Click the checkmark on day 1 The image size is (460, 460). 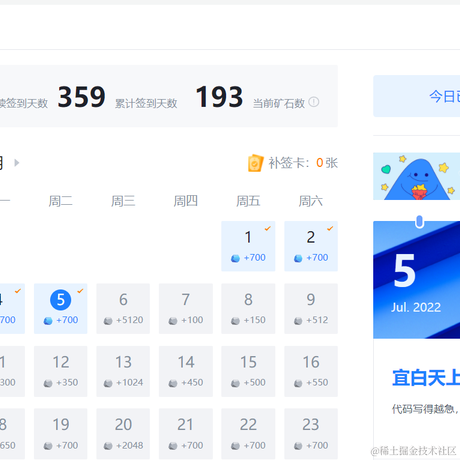click(x=268, y=228)
